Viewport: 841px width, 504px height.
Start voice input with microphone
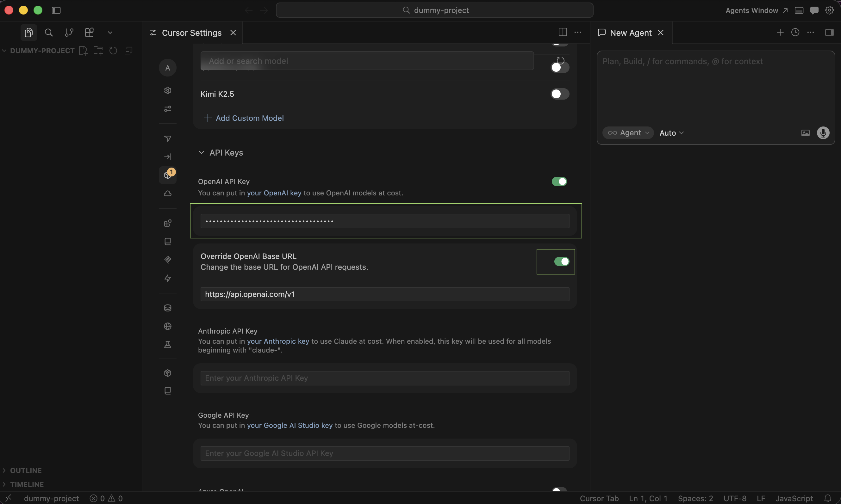click(x=823, y=133)
